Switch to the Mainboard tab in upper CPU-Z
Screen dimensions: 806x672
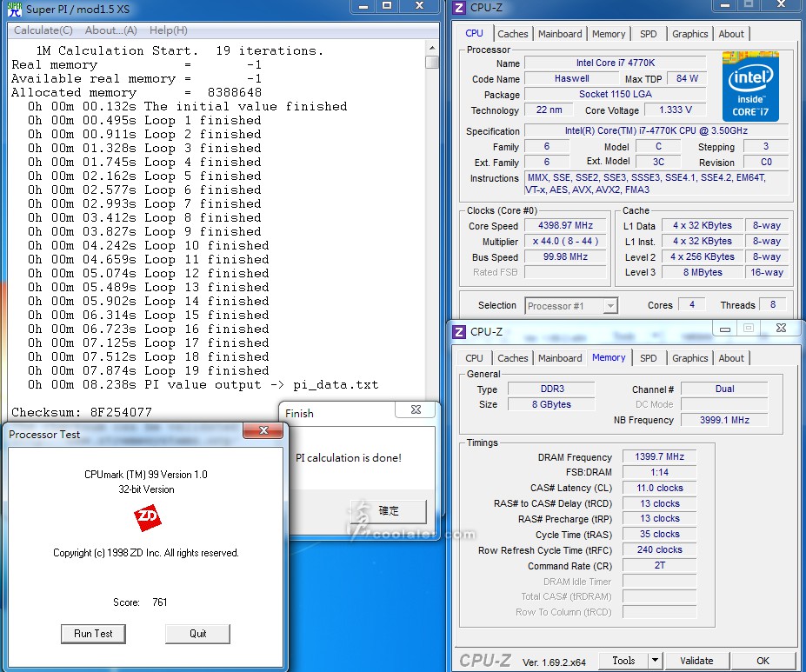560,34
